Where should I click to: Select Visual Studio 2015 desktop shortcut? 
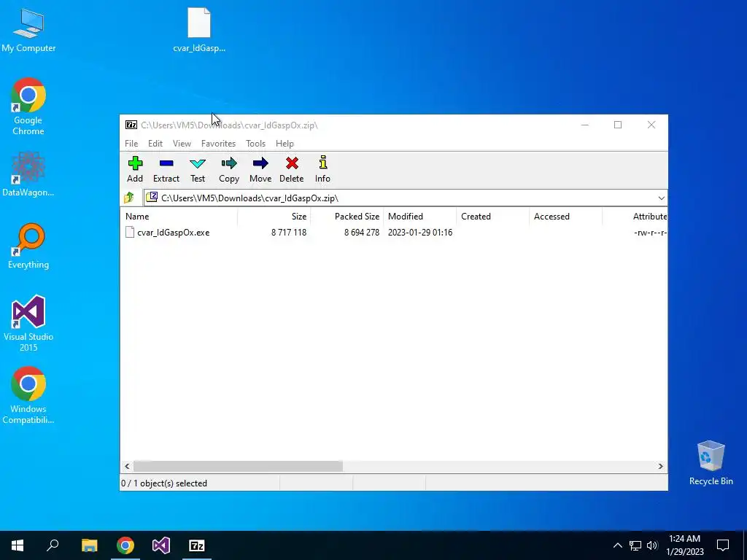pos(28,324)
